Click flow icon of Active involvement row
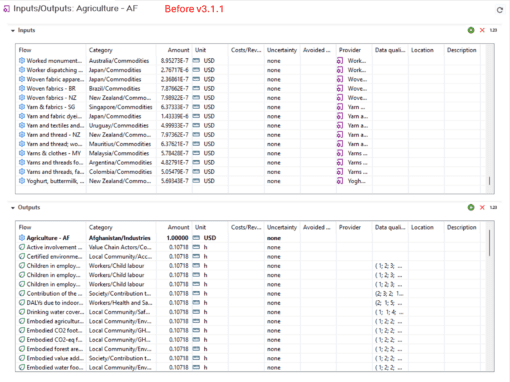This screenshot has height=382, width=510. 22,247
